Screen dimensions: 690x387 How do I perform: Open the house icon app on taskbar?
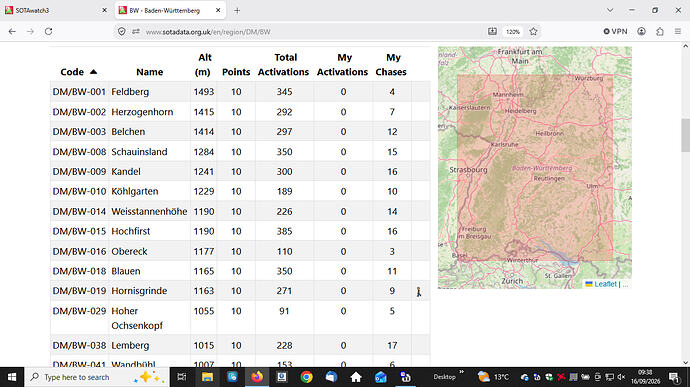[x=356, y=377]
